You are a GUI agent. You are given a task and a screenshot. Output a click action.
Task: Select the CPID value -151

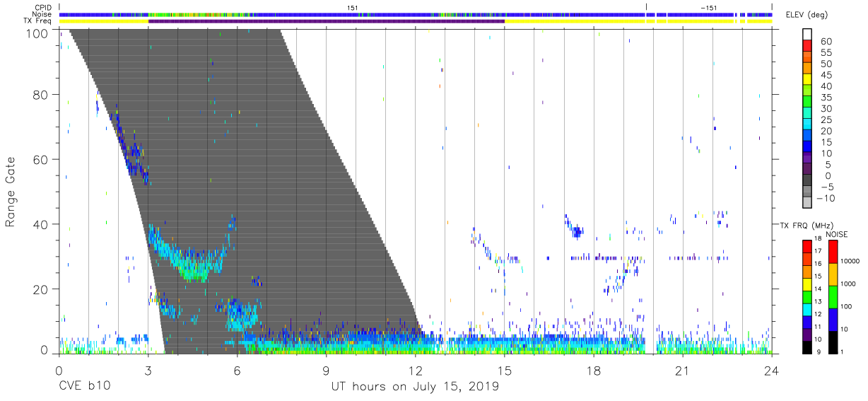(x=708, y=7)
